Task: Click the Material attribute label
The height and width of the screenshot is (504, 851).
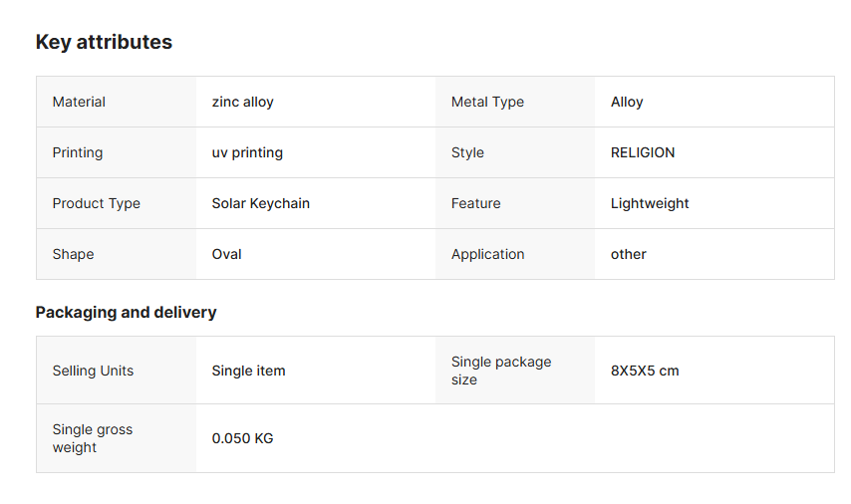Action: pyautogui.click(x=79, y=102)
